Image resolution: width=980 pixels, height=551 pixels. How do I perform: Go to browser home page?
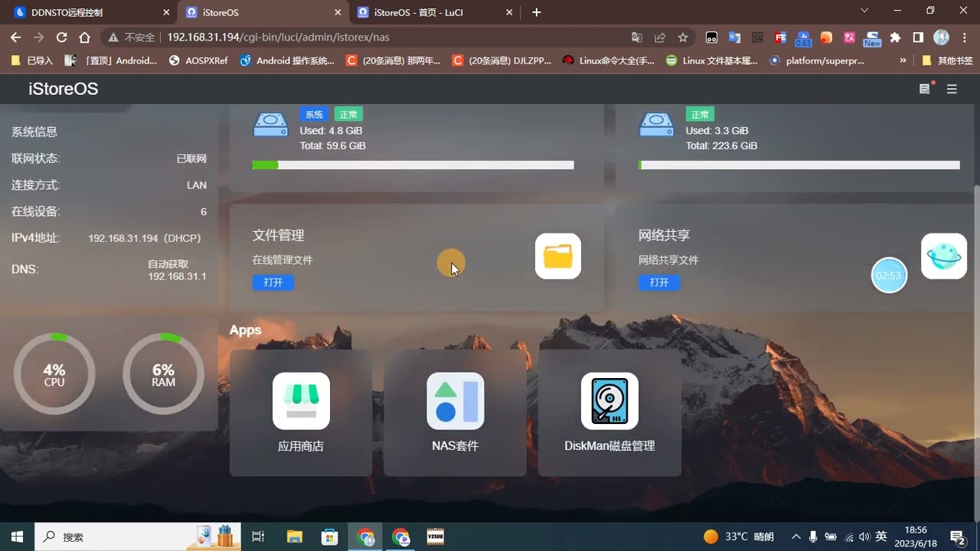coord(85,37)
